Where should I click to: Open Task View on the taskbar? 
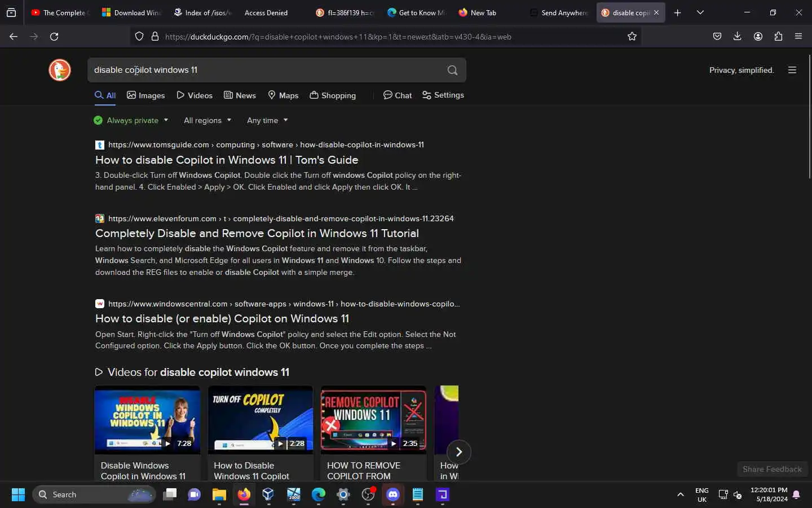coord(170,494)
